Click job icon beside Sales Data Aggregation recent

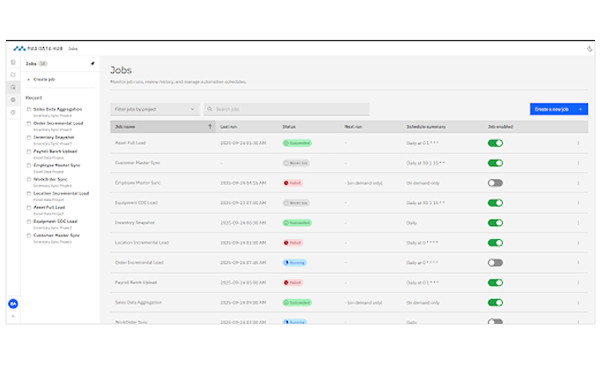[29, 109]
